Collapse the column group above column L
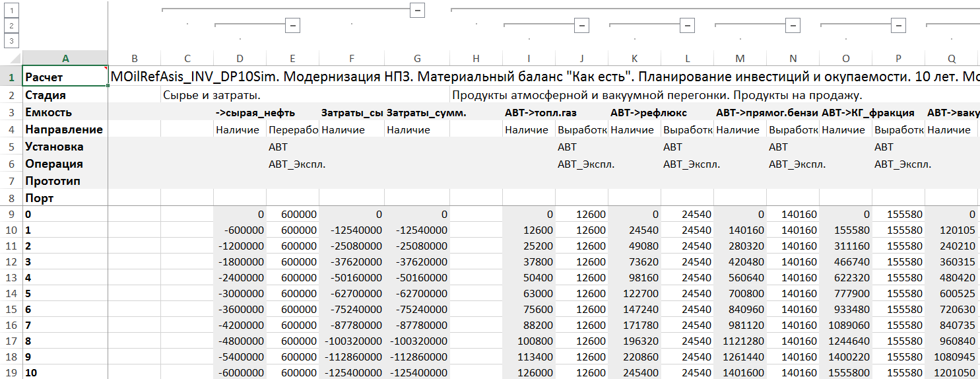The width and height of the screenshot is (980, 379). tap(687, 25)
